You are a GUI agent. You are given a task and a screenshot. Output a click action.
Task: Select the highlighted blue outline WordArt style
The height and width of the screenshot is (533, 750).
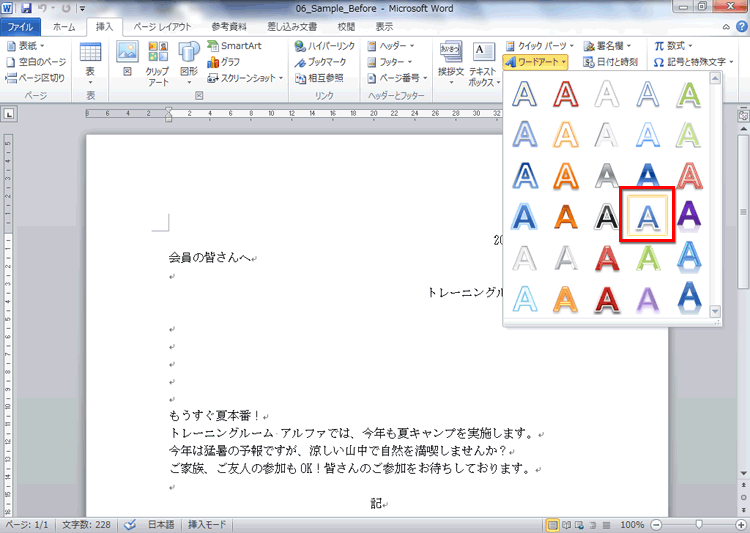648,214
